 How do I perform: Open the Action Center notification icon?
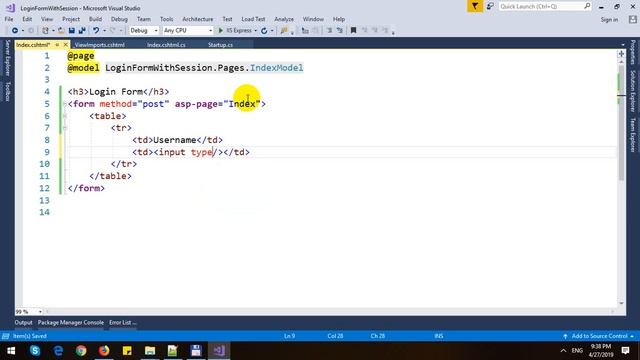pyautogui.click(x=625, y=350)
